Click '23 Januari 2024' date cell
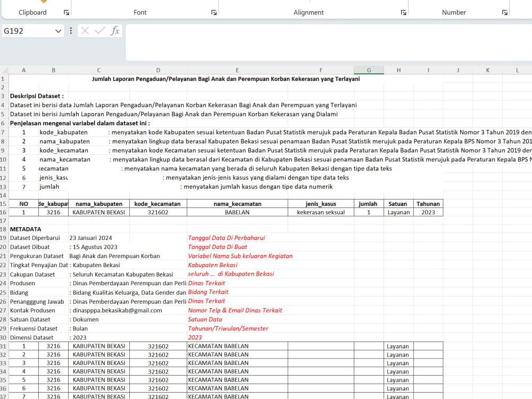This screenshot has width=532, height=399. click(x=90, y=238)
